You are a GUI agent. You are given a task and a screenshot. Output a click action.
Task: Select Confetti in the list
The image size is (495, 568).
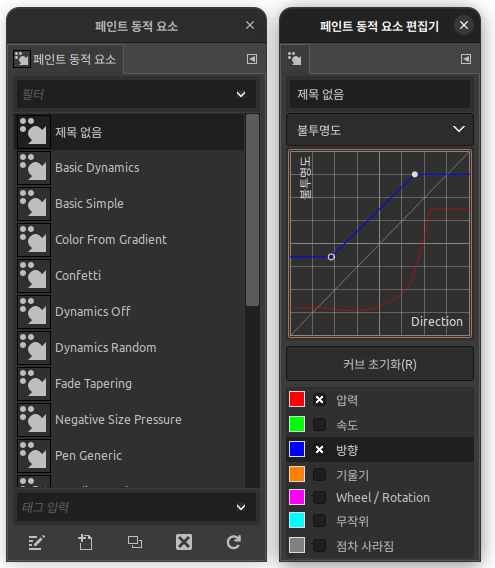(x=130, y=276)
